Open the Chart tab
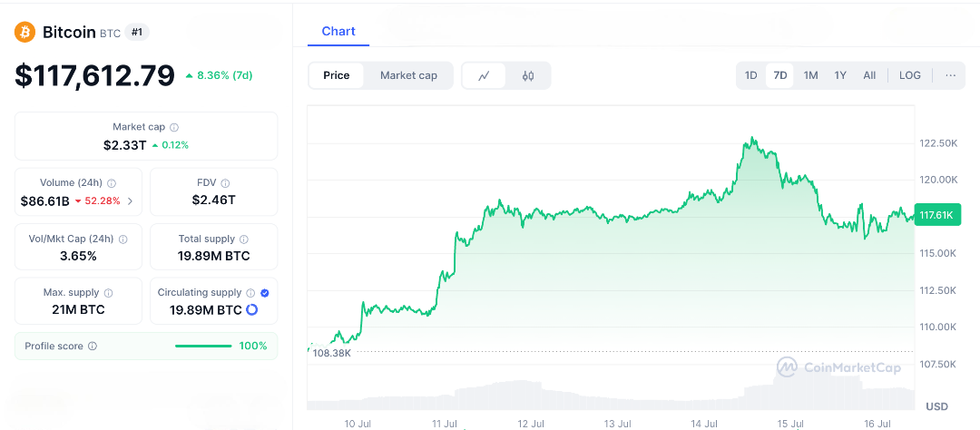980x430 pixels. (x=338, y=31)
